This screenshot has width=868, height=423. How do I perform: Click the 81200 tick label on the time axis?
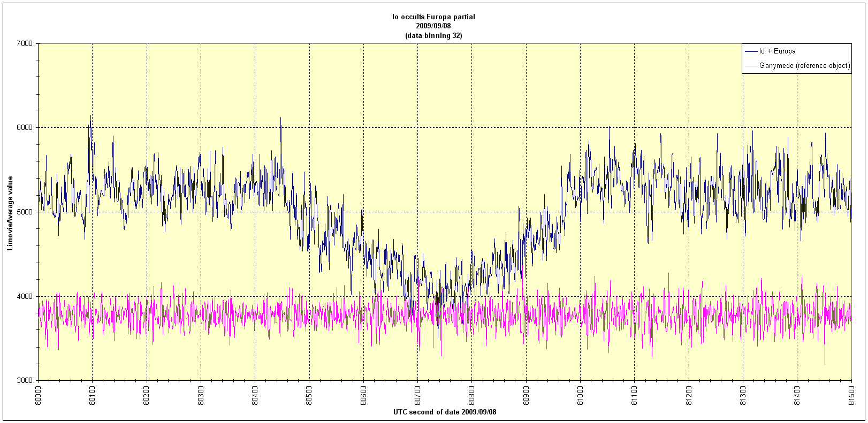(689, 395)
